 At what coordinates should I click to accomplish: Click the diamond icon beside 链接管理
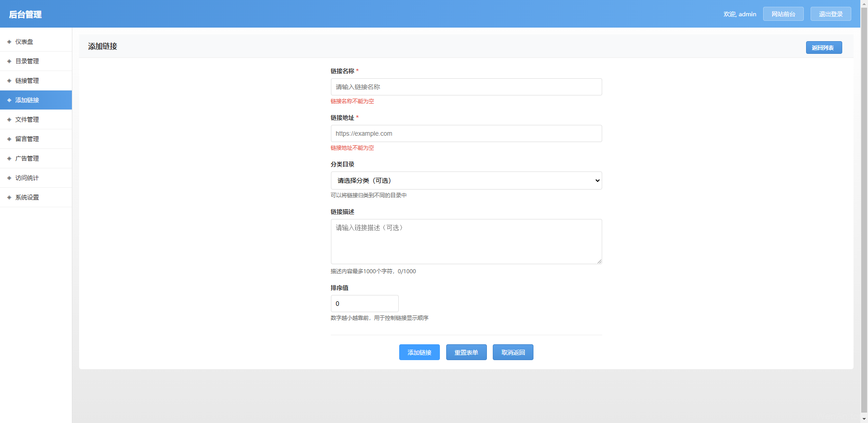pyautogui.click(x=9, y=81)
